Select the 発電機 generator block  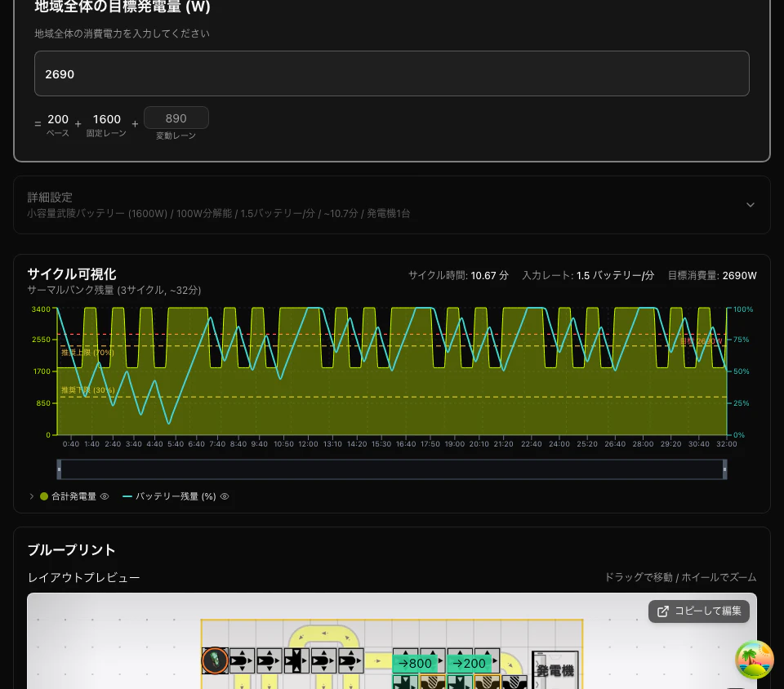pos(555,669)
